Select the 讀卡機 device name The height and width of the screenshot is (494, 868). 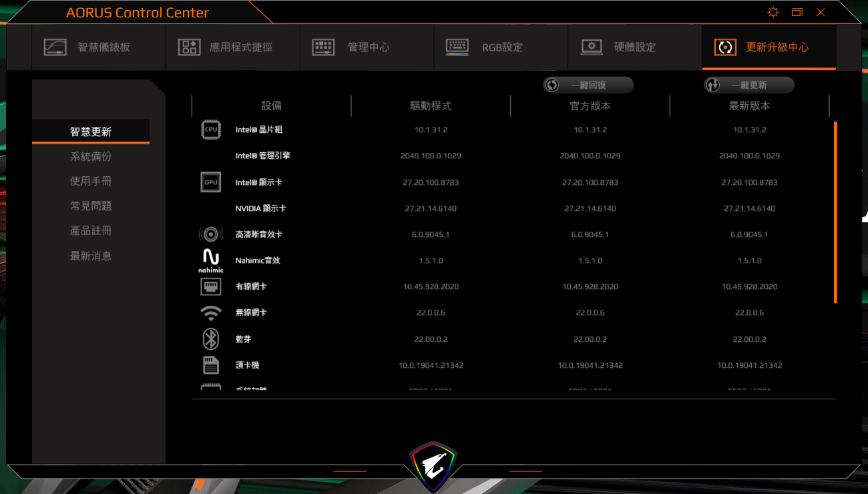pyautogui.click(x=247, y=365)
